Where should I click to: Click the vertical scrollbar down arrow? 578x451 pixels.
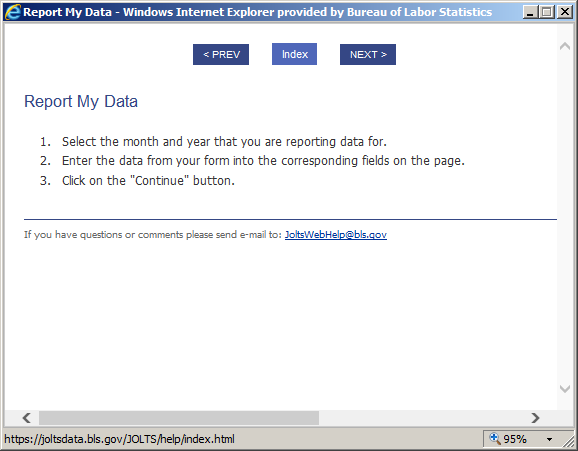click(565, 388)
